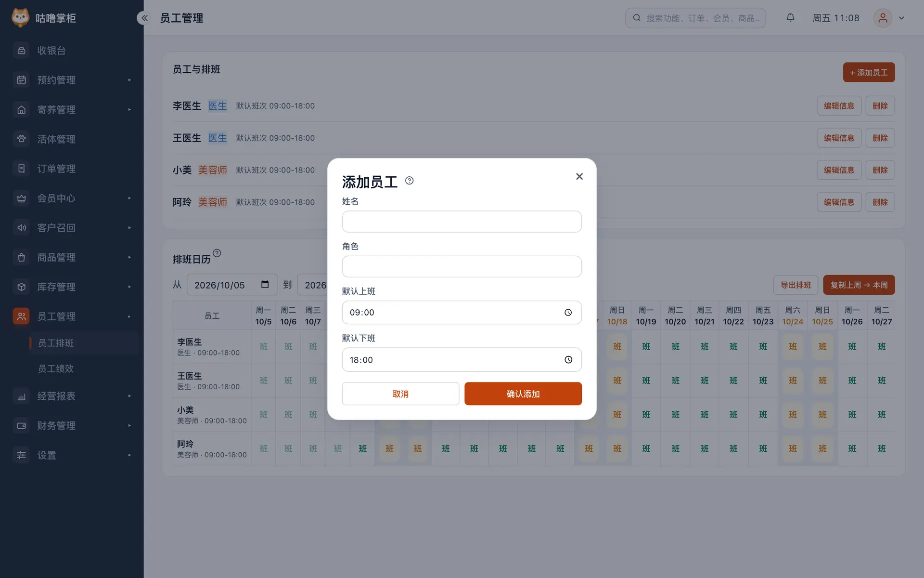Open the calendar picker for 2026/10/05
924x578 pixels.
(265, 285)
